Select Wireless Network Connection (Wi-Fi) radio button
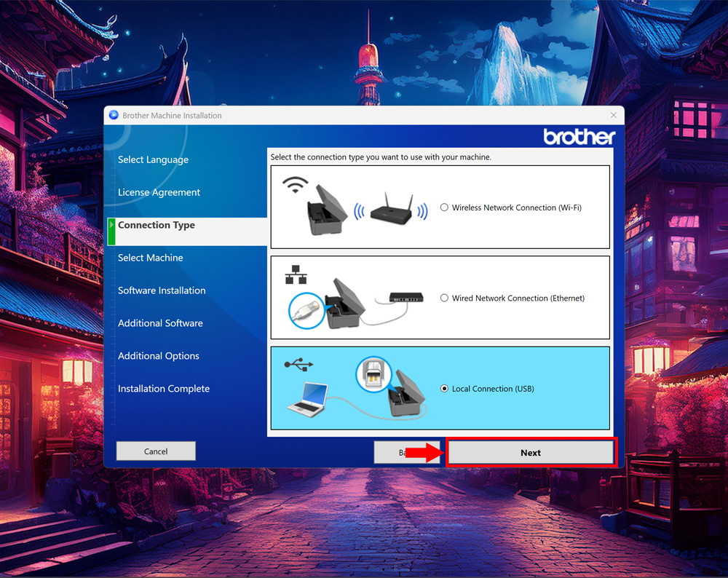Viewport: 728px width, 578px height. pyautogui.click(x=444, y=207)
